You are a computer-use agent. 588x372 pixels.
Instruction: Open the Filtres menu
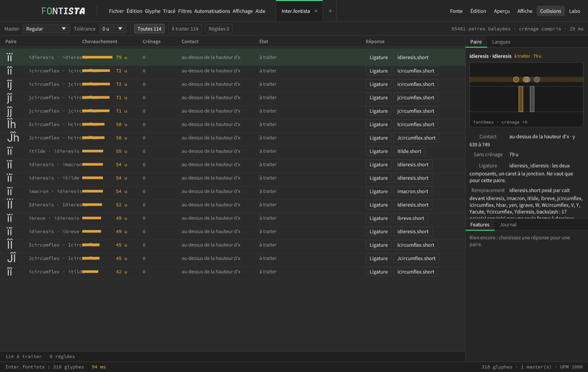click(x=185, y=11)
